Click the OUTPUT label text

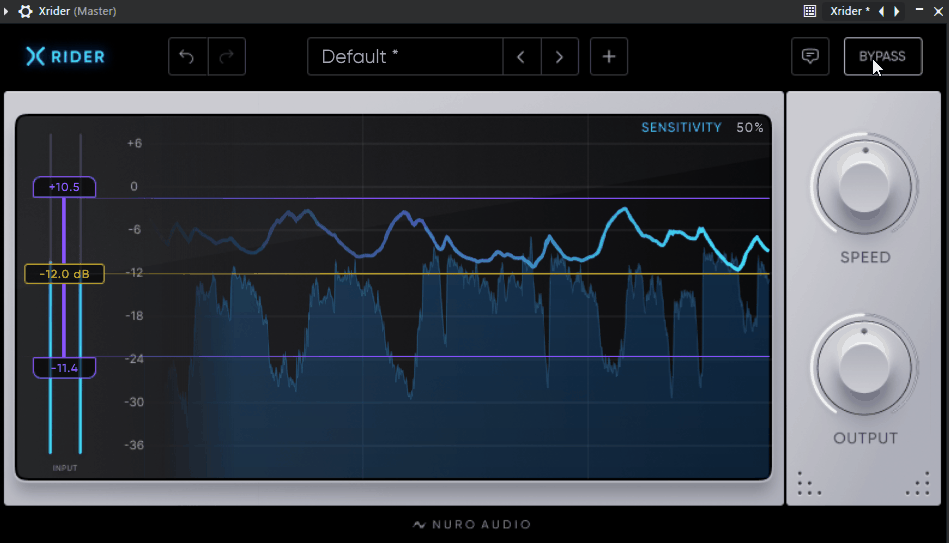(x=865, y=438)
